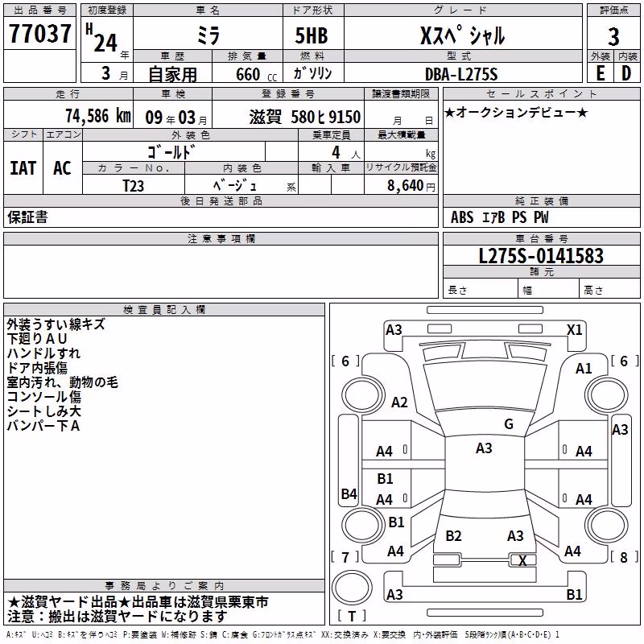Click the air conditioner value AC

click(x=62, y=168)
